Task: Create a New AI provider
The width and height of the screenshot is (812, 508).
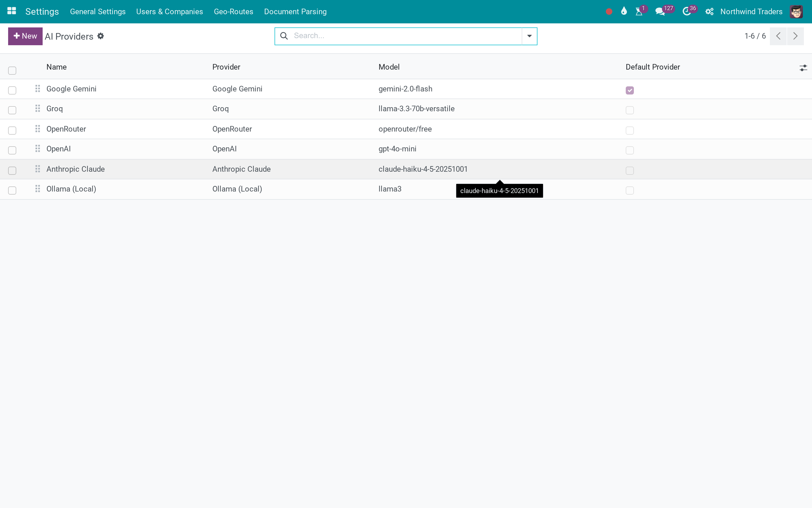Action: (25, 36)
